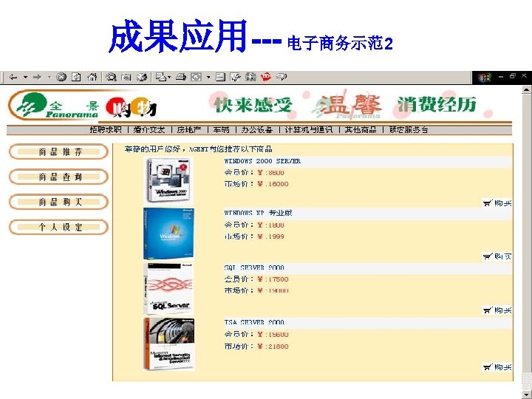This screenshot has width=532, height=399.
Task: Print the page with the printer icon
Action: coord(181,78)
